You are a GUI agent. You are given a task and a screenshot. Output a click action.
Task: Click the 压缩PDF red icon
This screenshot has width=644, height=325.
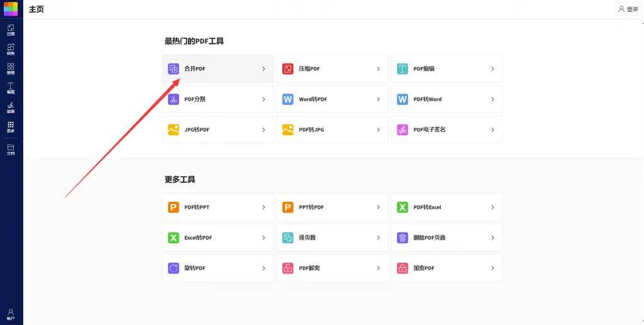pos(288,69)
